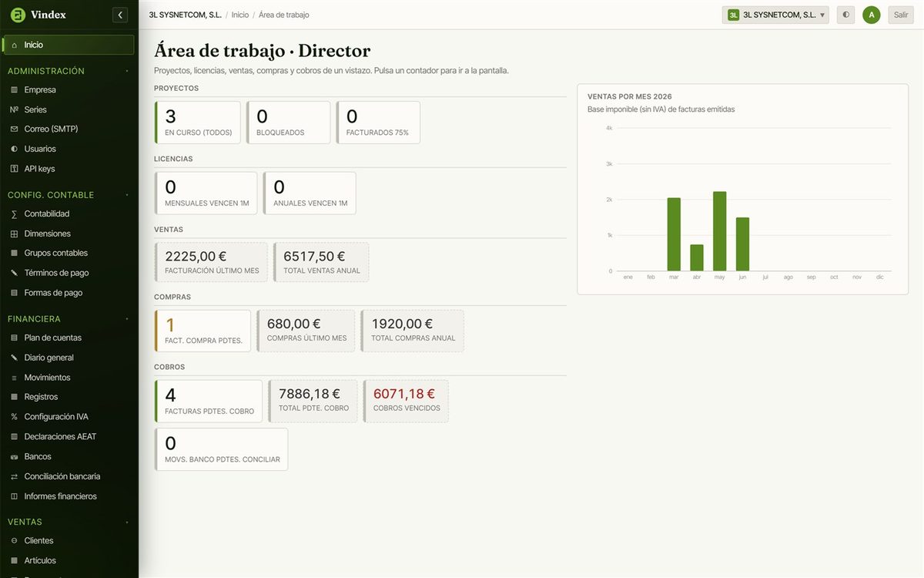Click the Artículos icon in the sidebar
This screenshot has width=924, height=578.
[x=14, y=561]
